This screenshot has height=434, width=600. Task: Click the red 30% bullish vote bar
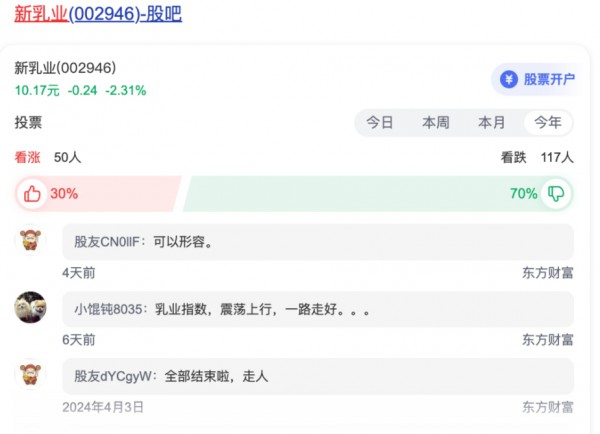(98, 194)
